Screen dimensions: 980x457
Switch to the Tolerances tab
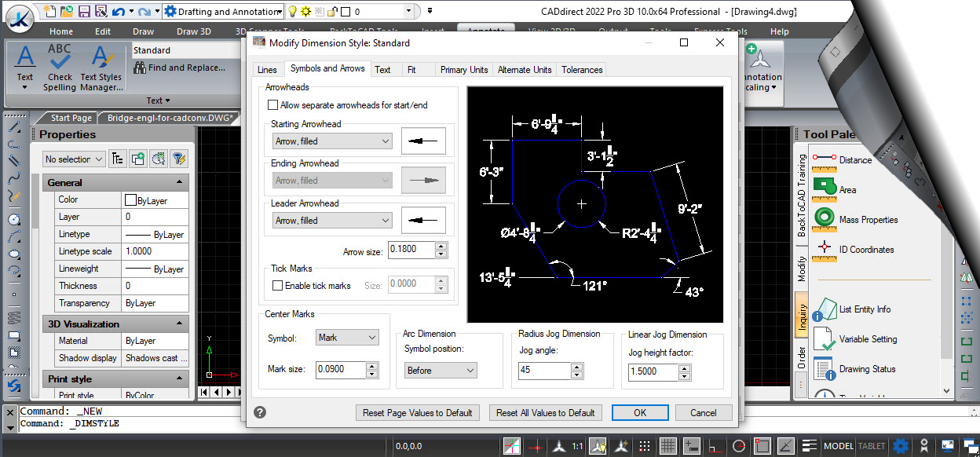[582, 70]
